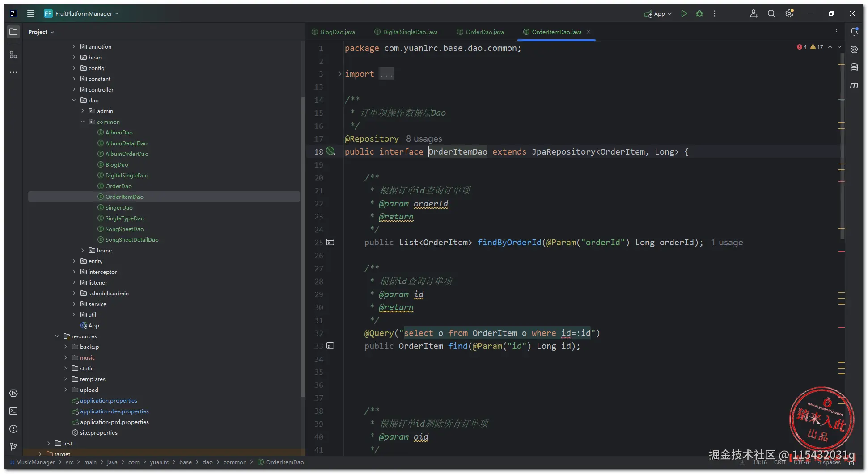This screenshot has width=868, height=474.
Task: Select AlbumDao in the project tree
Action: pyautogui.click(x=119, y=132)
